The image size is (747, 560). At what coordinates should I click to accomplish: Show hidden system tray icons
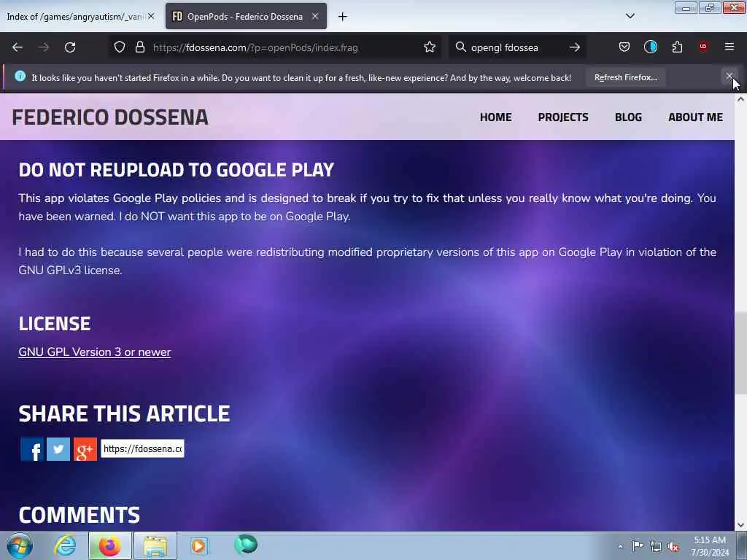coord(620,547)
